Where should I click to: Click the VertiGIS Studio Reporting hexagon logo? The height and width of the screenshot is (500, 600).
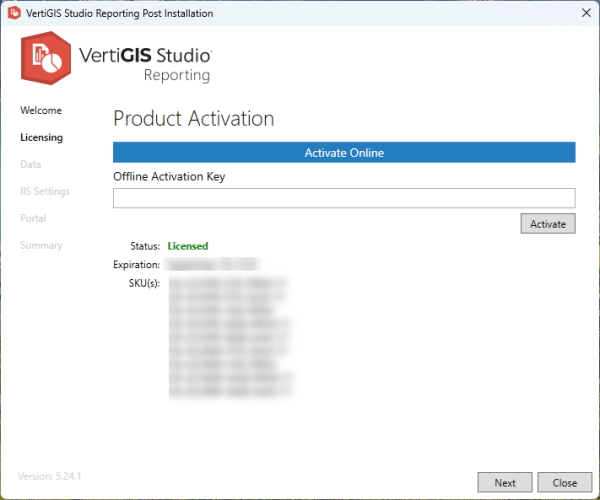pos(45,60)
